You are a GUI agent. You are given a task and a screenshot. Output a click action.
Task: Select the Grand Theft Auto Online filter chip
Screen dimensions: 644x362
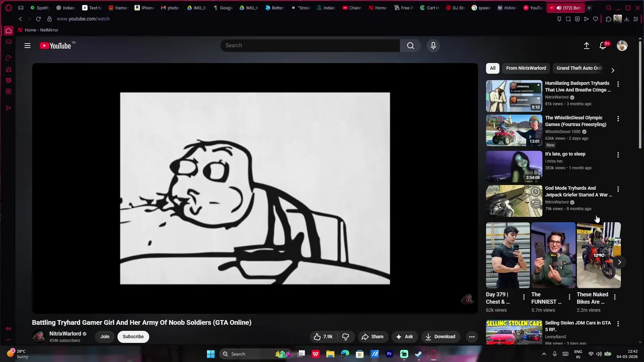(579, 68)
